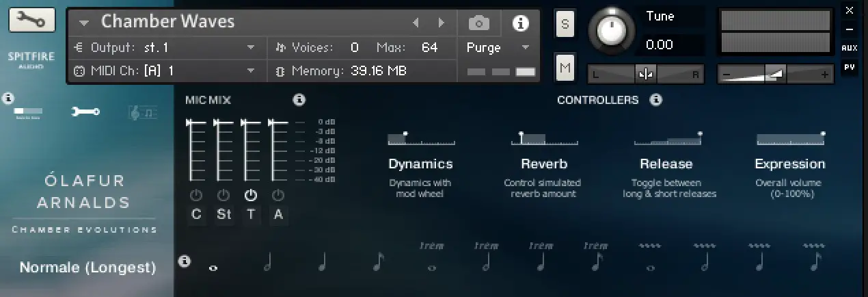
Task: Click the St mic fader
Action: 223,149
